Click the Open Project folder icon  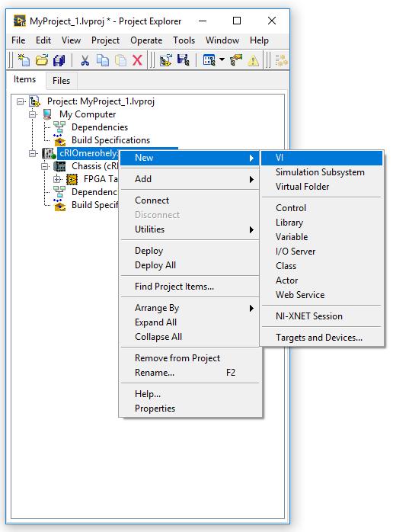[x=42, y=60]
